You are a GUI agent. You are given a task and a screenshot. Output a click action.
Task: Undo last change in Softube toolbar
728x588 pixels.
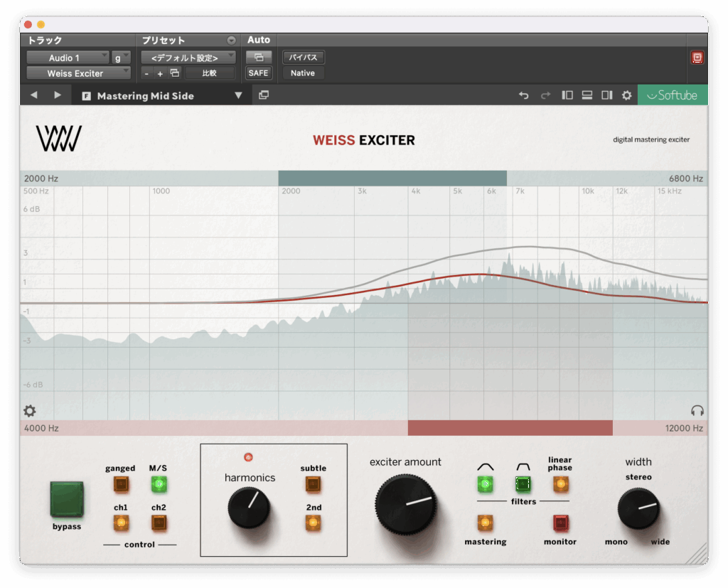(524, 95)
